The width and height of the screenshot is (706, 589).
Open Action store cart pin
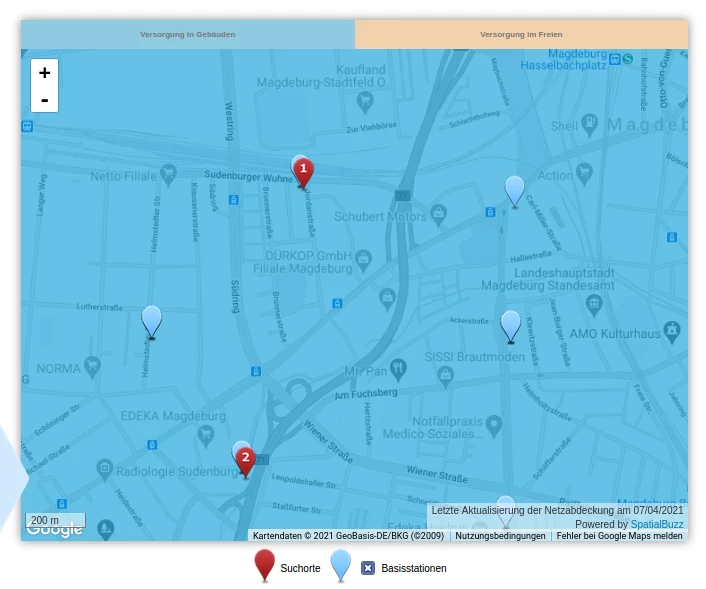pyautogui.click(x=584, y=174)
